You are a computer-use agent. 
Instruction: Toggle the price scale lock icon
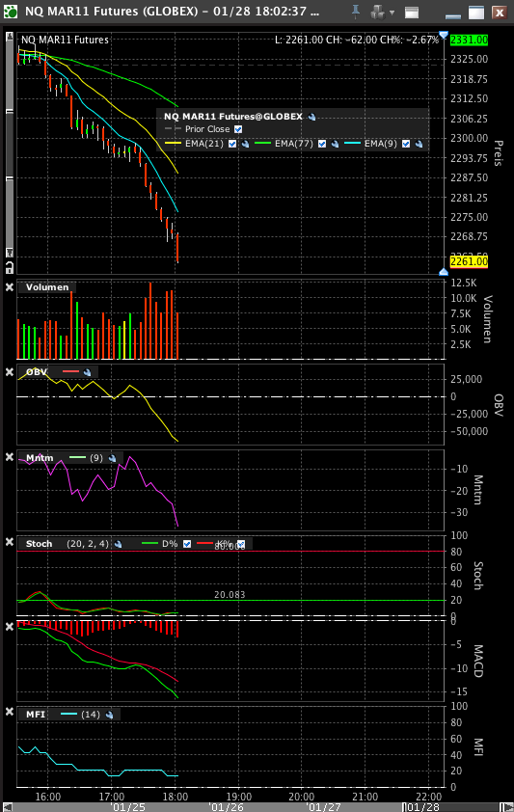(x=10, y=267)
